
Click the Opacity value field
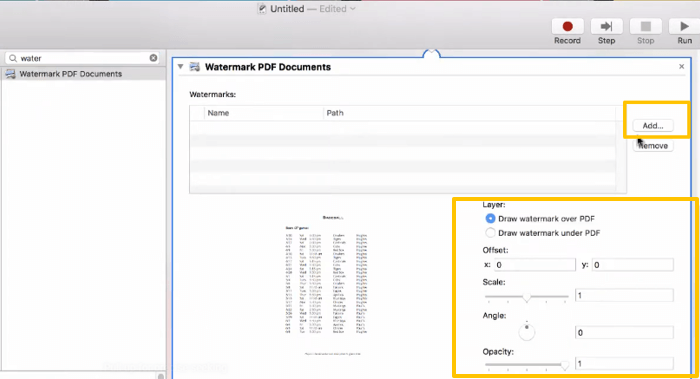click(x=624, y=363)
